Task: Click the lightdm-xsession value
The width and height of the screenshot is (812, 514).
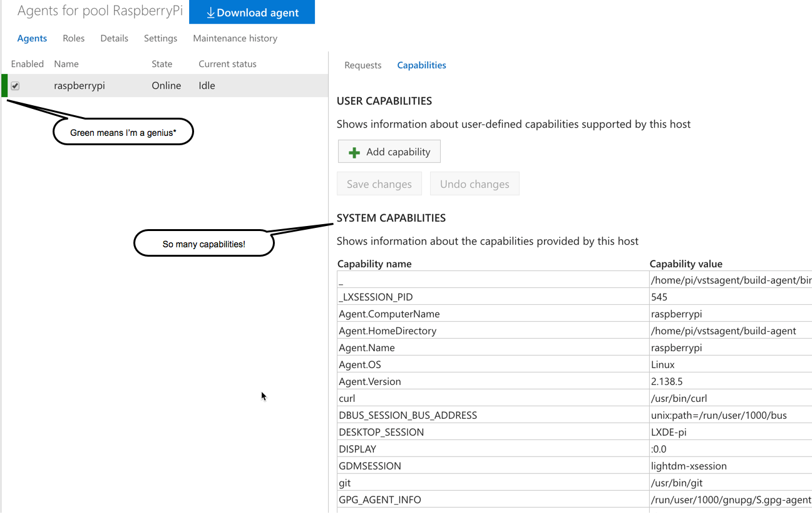Action: pyautogui.click(x=689, y=466)
